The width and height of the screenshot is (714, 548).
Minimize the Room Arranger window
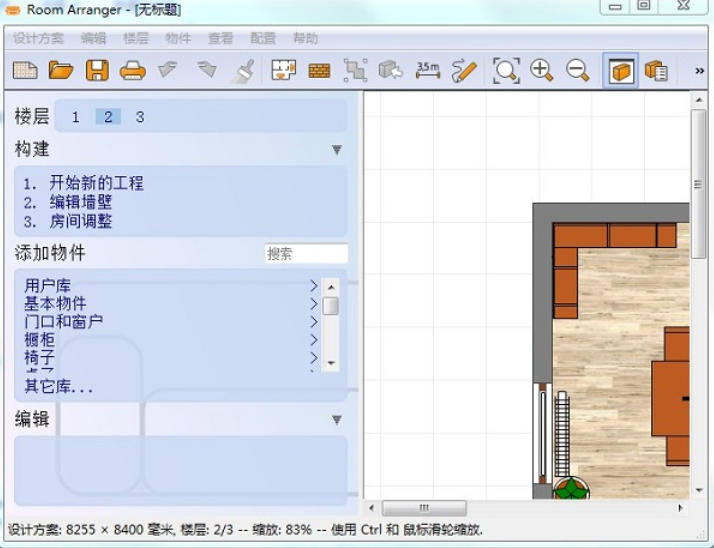click(615, 7)
